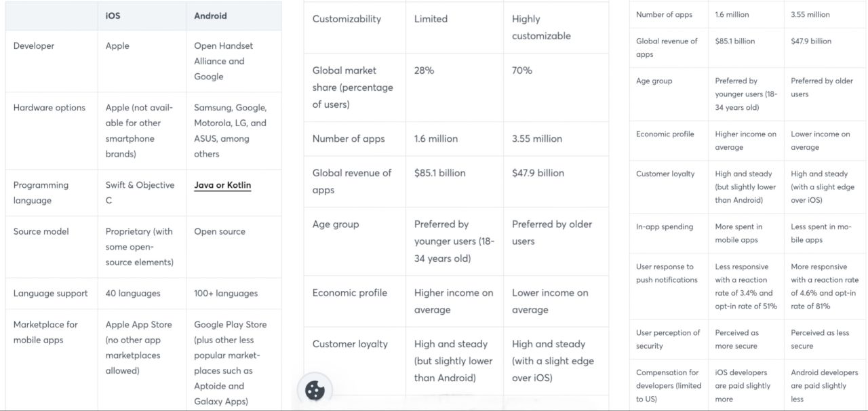Click the "100+ languages" cell
The width and height of the screenshot is (868, 411).
click(226, 294)
